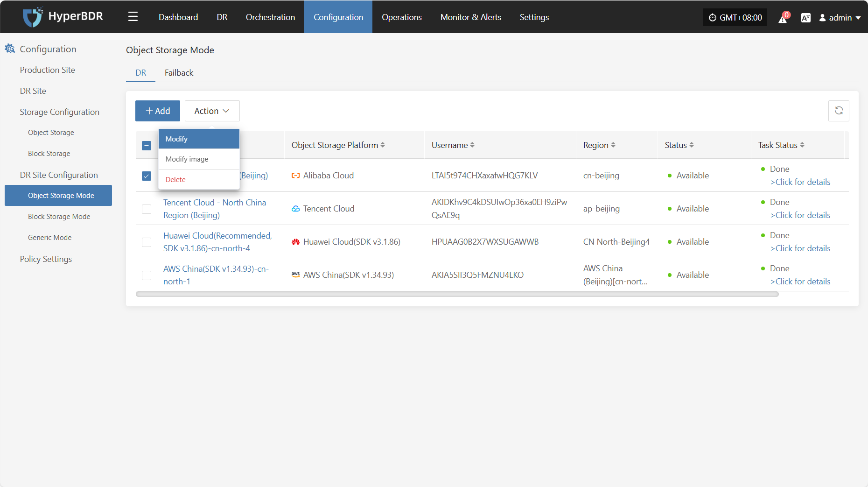The image size is (868, 487).
Task: Open DR Site in sidebar
Action: click(x=33, y=91)
